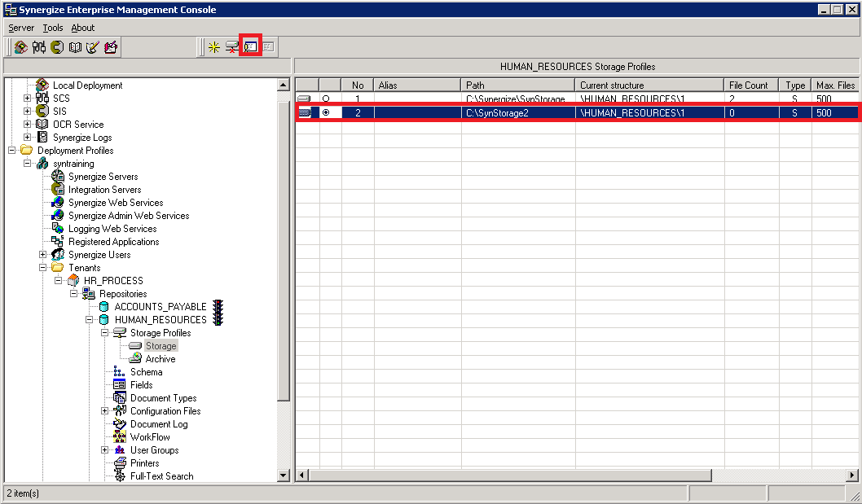Click the delete storage profile icon

click(x=232, y=47)
